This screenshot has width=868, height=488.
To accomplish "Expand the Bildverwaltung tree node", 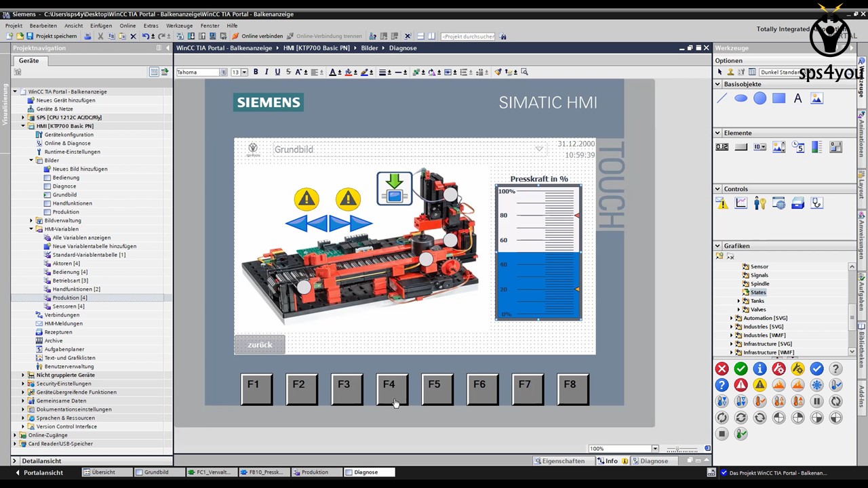I will tap(31, 220).
